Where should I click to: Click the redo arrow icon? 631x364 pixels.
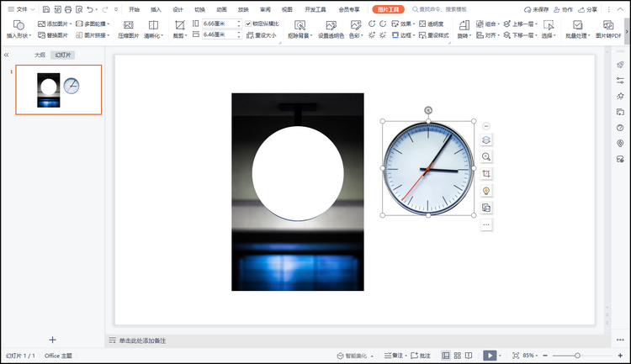pos(105,9)
